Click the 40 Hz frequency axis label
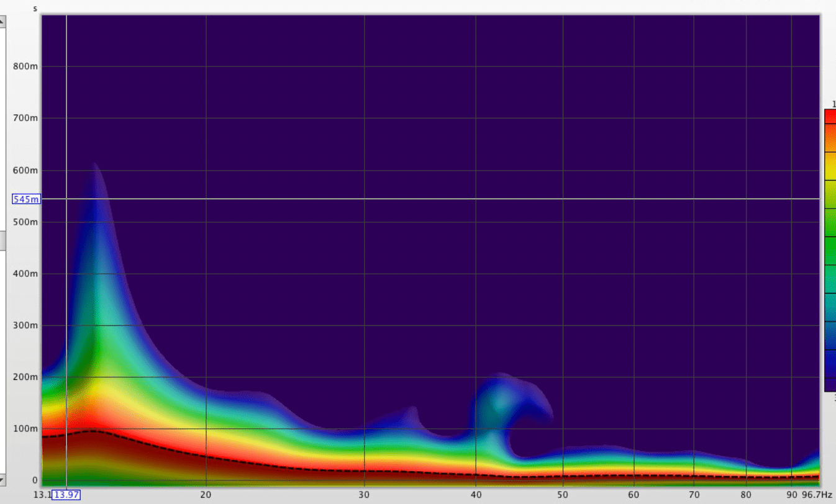Viewport: 836px width, 504px height. tap(476, 495)
